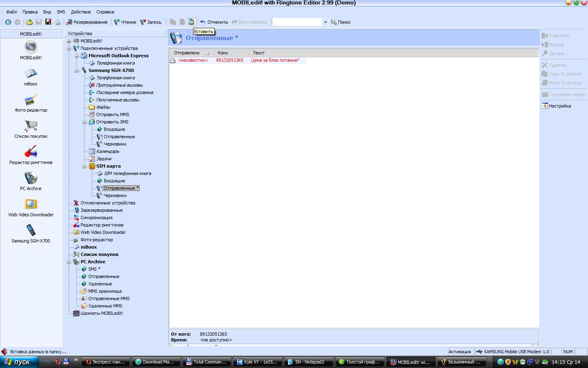
Task: Collapse Microsoft Outlook Express tree node
Action: tap(76, 56)
